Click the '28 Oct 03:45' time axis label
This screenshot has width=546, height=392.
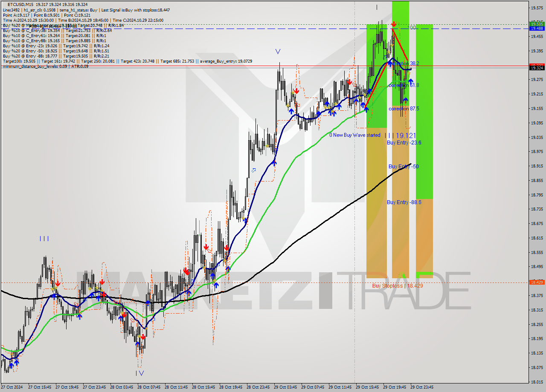122,387
